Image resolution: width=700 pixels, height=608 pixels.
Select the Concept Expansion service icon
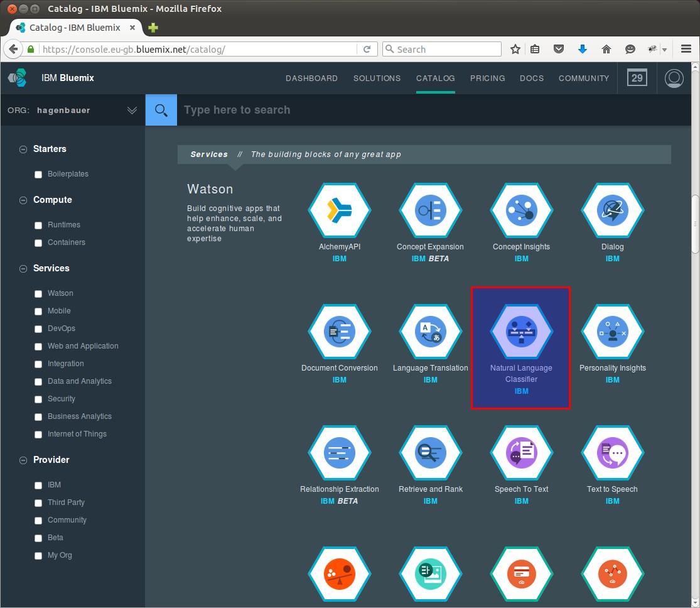[430, 210]
